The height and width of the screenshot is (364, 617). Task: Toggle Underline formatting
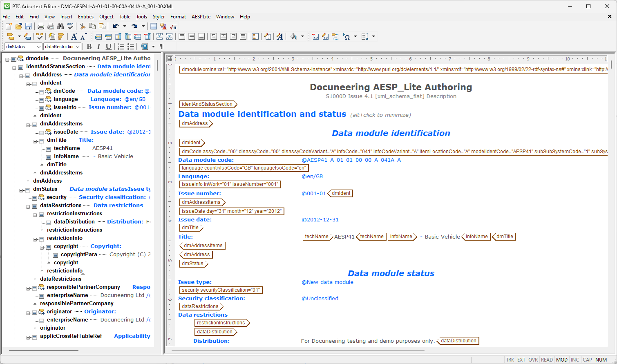(108, 47)
